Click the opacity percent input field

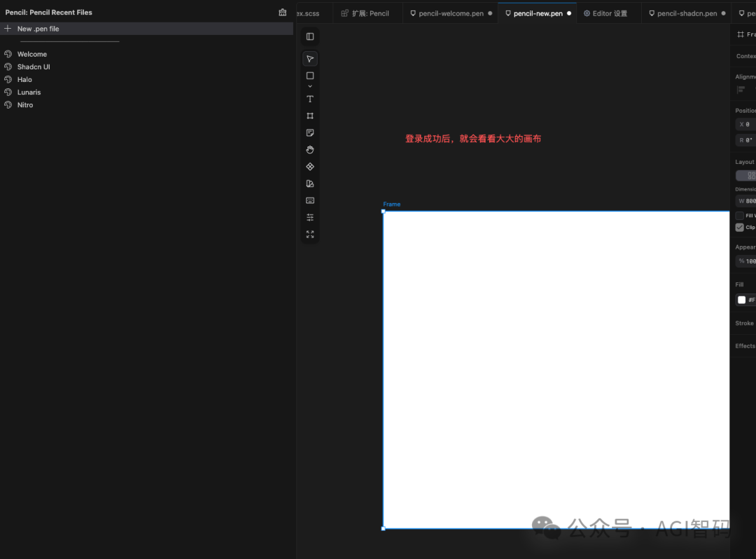point(746,261)
